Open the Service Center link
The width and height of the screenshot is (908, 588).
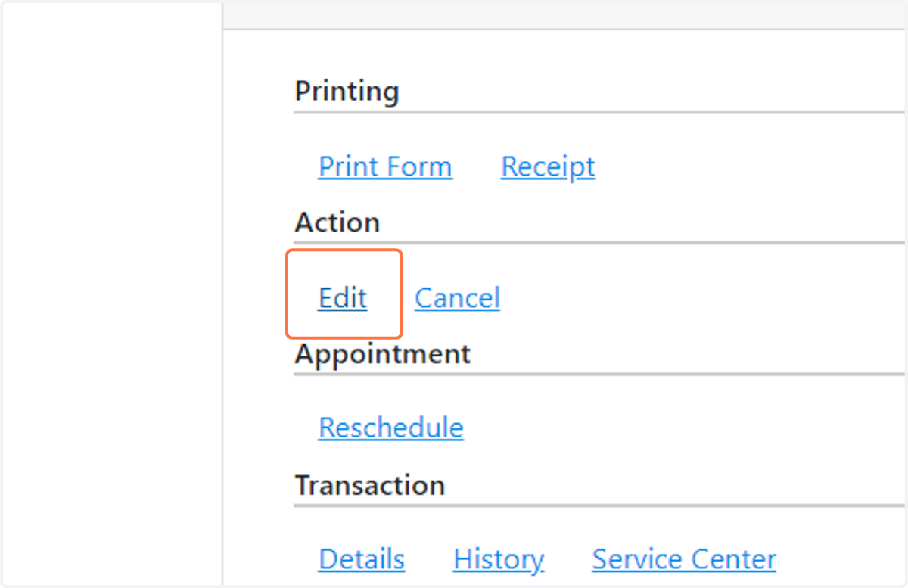click(x=684, y=559)
